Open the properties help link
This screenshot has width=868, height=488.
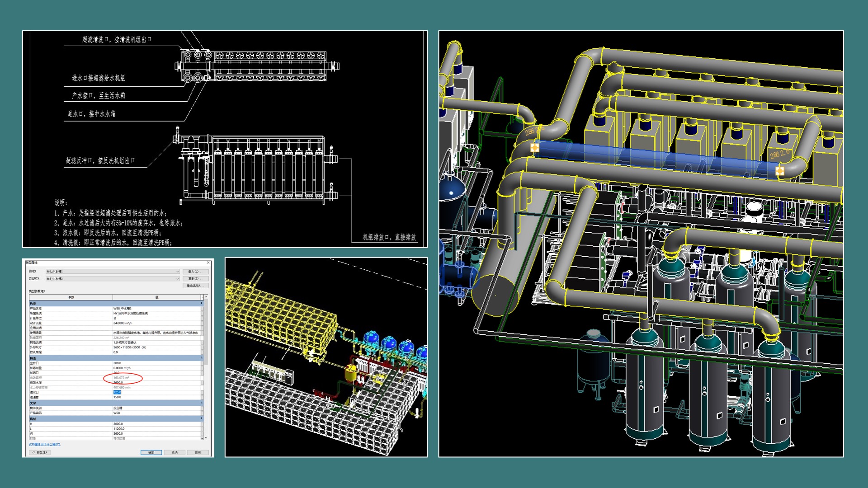pyautogui.click(x=44, y=444)
